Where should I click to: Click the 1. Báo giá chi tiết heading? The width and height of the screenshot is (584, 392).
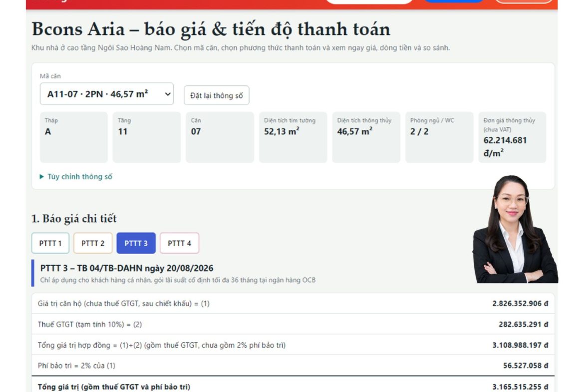pyautogui.click(x=74, y=219)
